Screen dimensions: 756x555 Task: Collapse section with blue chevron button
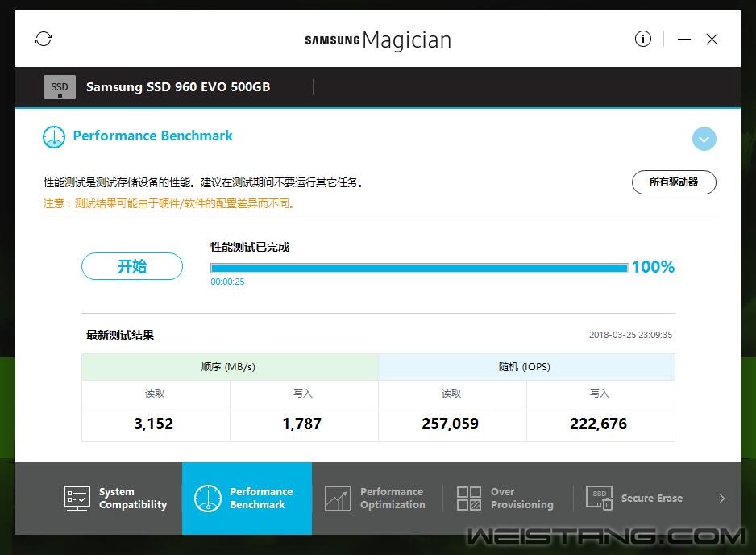click(x=704, y=139)
